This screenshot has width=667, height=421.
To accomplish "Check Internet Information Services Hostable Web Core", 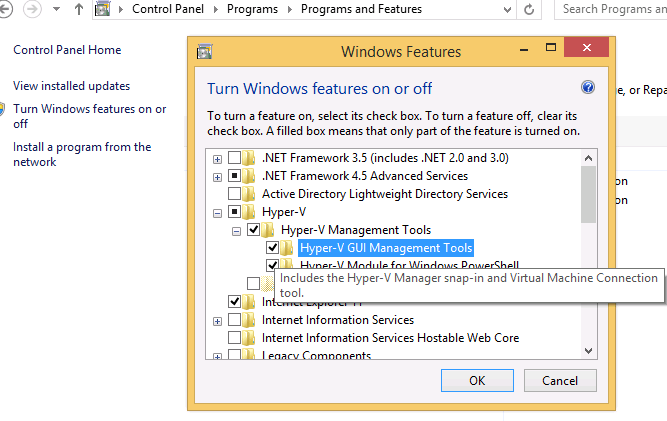I will 234,337.
